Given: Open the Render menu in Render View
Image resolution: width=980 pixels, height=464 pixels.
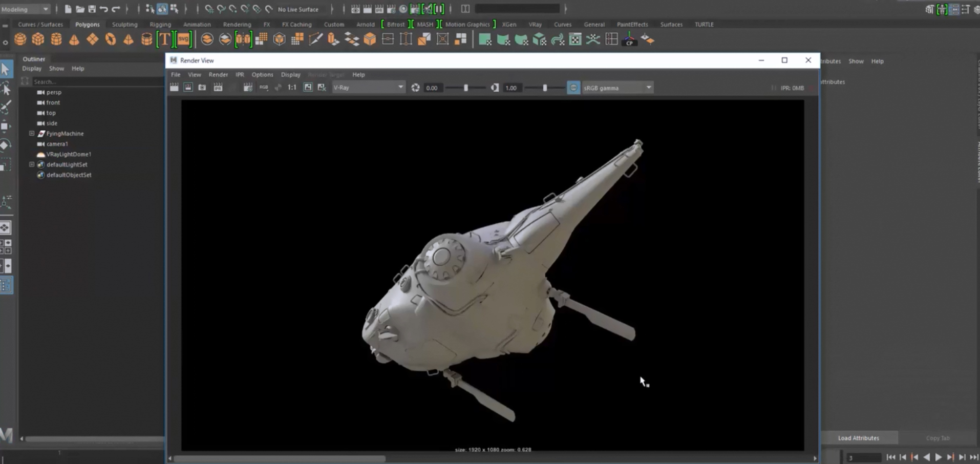Looking at the screenshot, I should click(x=218, y=74).
